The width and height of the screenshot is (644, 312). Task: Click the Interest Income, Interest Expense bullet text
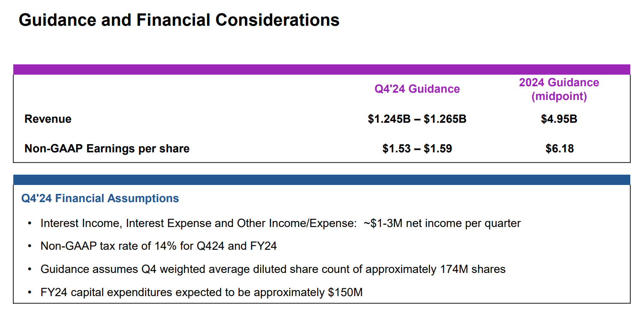(x=281, y=223)
